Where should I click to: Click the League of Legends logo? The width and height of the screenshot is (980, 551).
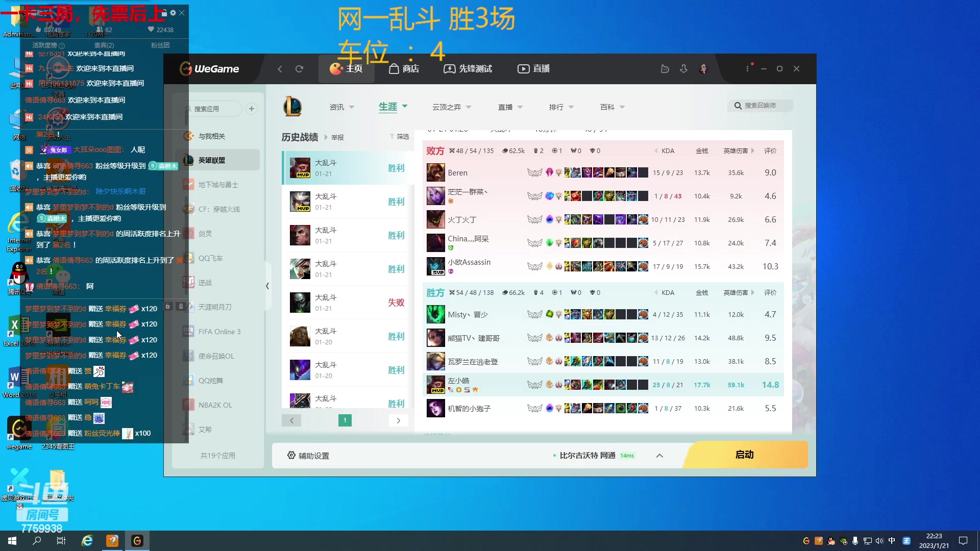(292, 107)
